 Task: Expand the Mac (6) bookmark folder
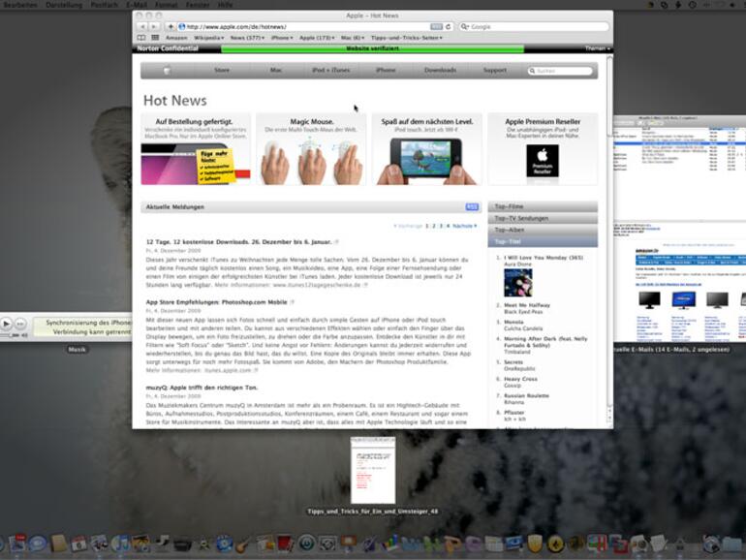click(x=353, y=38)
